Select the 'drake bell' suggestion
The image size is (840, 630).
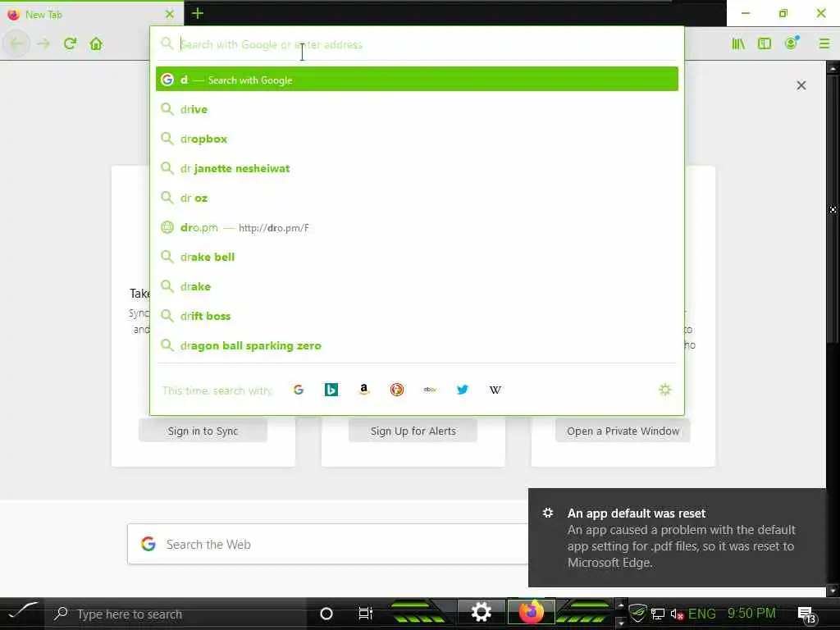pos(417,257)
